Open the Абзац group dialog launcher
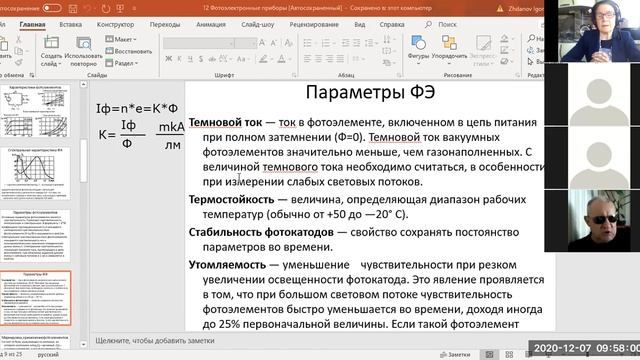Screen dimensions: 640x360 (399, 75)
